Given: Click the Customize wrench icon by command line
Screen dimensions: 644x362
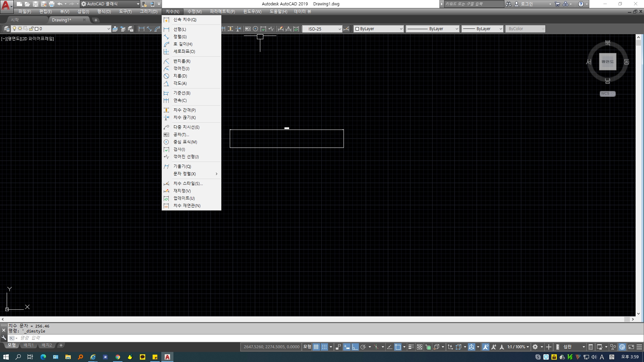Looking at the screenshot, I should [x=4, y=338].
